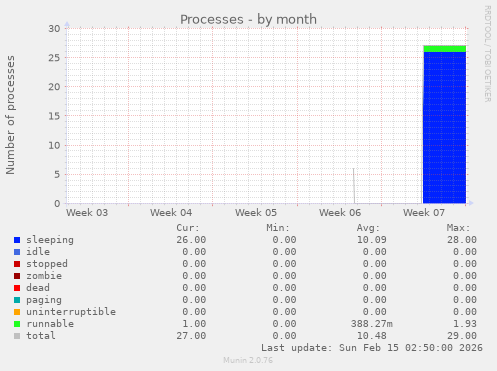Select the 'paging' legend label
The width and height of the screenshot is (497, 371).
(x=44, y=300)
